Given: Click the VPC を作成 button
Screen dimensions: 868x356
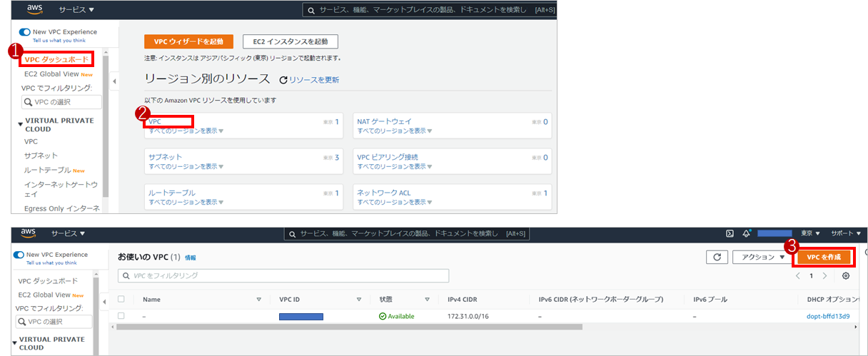Looking at the screenshot, I should coord(824,257).
